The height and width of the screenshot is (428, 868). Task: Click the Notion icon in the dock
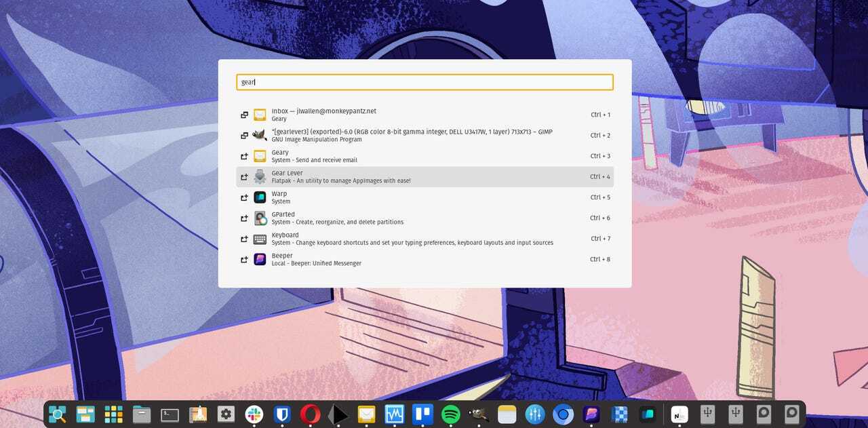[679, 414]
